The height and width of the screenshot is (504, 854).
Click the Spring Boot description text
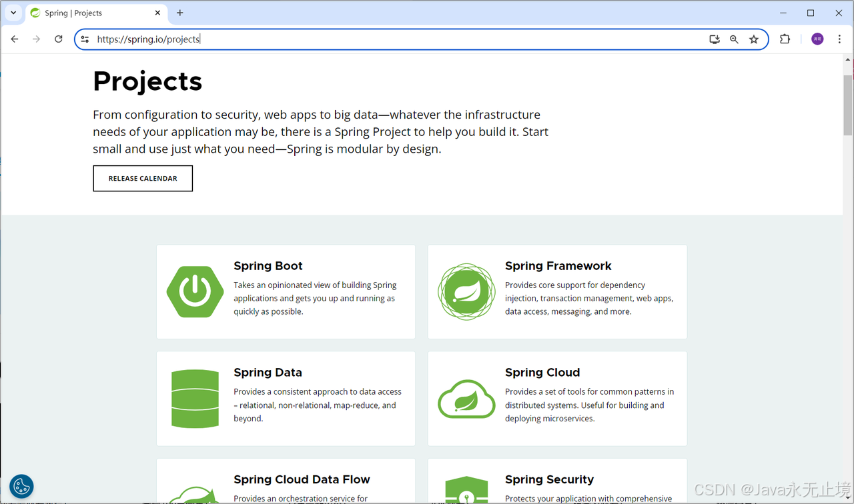(x=315, y=298)
